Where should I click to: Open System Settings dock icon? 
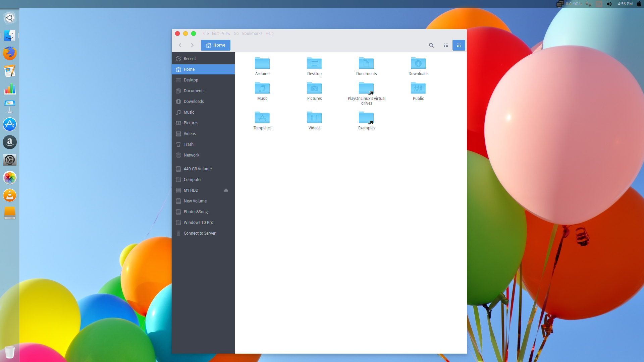pos(10,160)
